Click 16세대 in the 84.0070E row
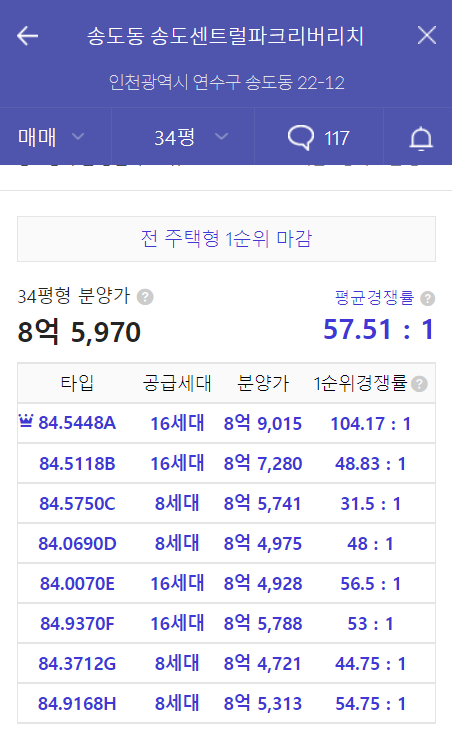This screenshot has width=452, height=730. tap(177, 583)
